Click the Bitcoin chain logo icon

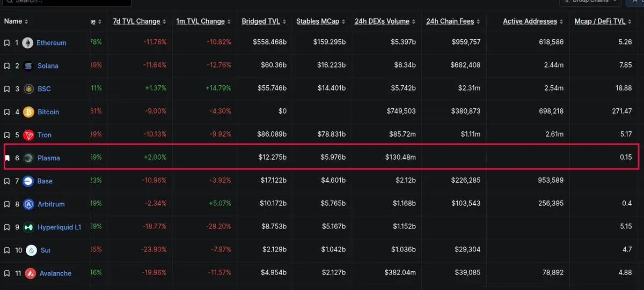pos(28,112)
